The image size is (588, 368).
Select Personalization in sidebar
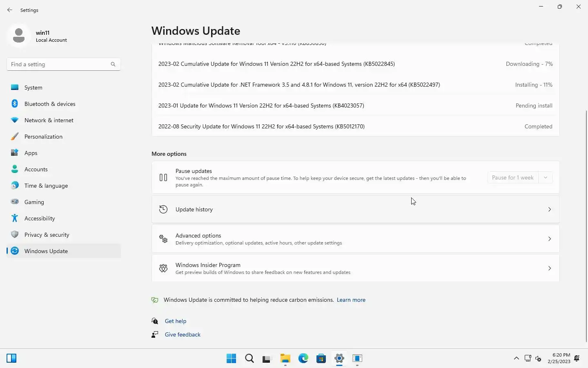pyautogui.click(x=64, y=137)
